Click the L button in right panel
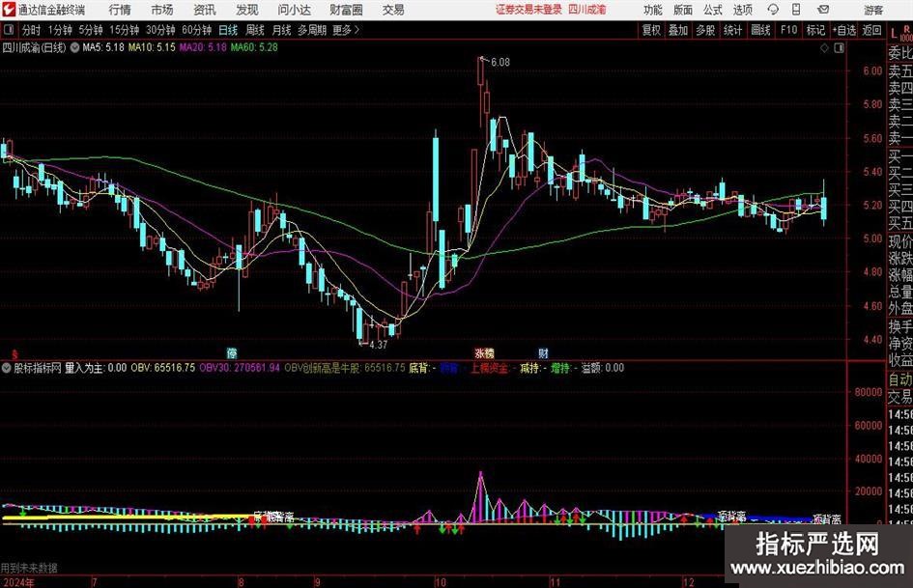The width and height of the screenshot is (913, 588). pos(894,33)
